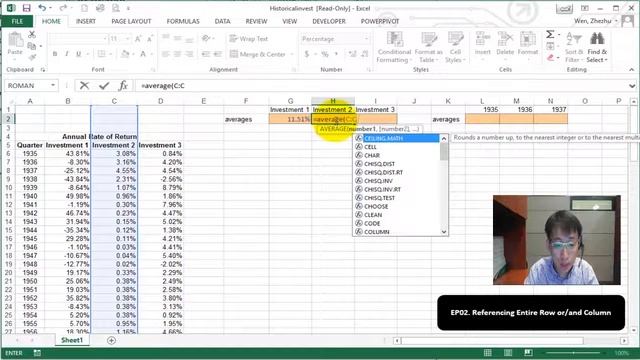Select COLUMN in function autocomplete list
Viewport: 640px width, 360px height.
pos(377,232)
